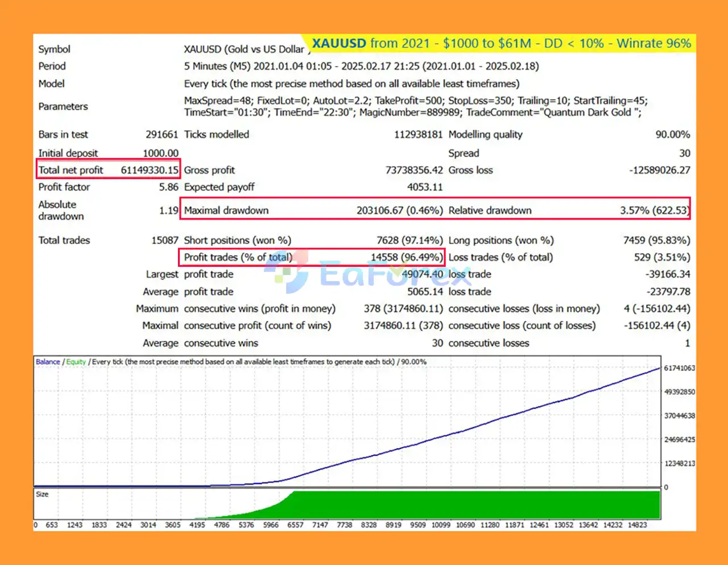This screenshot has height=565, width=728.
Task: Click the Total net profit value 61149330.15
Action: [150, 170]
